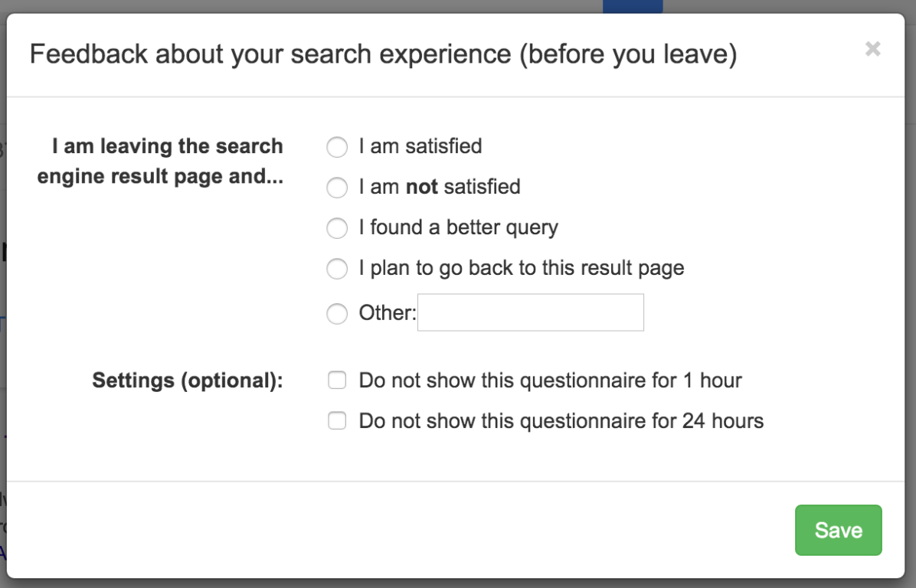The width and height of the screenshot is (916, 588).
Task: Click the "I am satisfied" label text
Action: 420,146
